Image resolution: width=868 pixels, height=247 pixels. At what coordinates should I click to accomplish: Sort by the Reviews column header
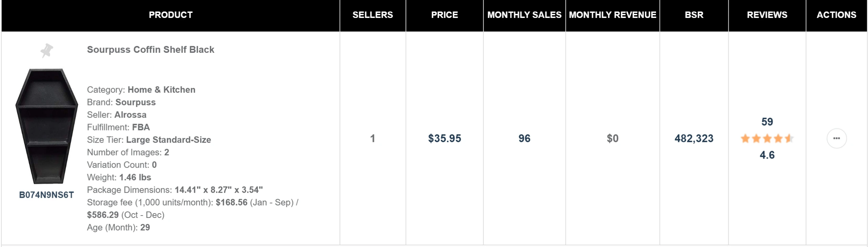(x=767, y=15)
